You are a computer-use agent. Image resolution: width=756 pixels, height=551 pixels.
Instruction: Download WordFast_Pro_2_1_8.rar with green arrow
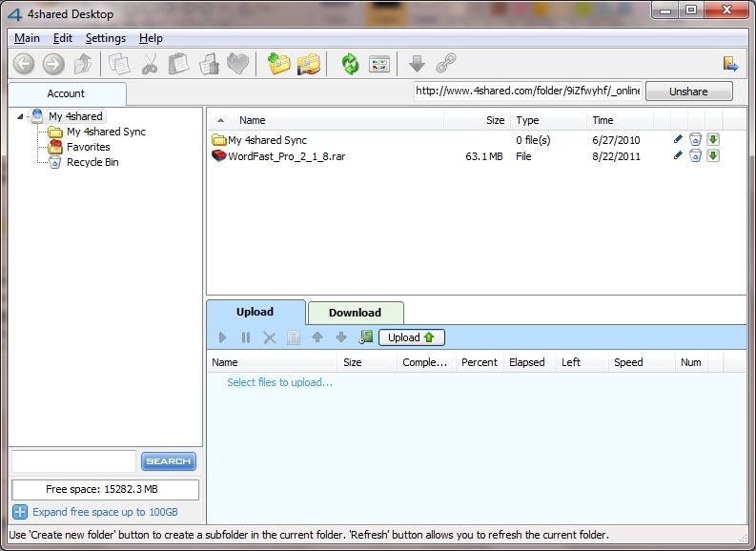(x=713, y=155)
